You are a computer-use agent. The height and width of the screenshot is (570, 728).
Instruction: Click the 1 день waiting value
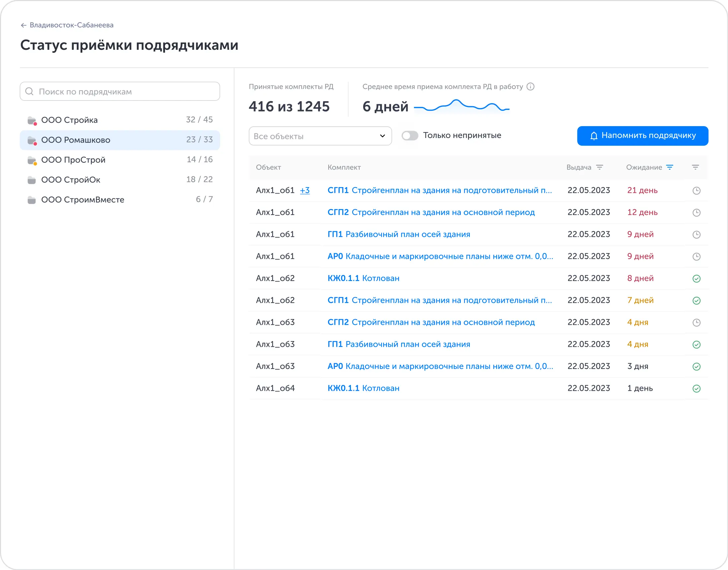point(640,389)
